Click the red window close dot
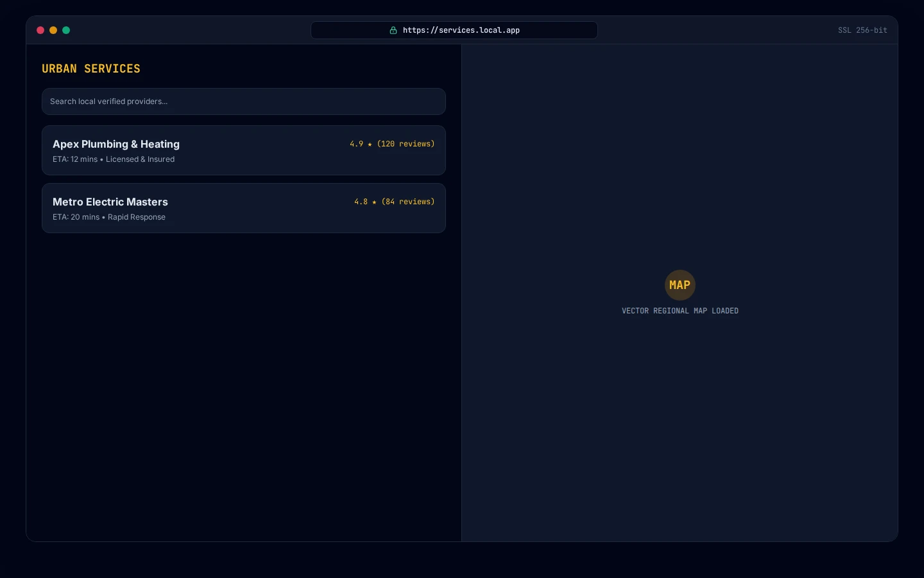This screenshot has height=578, width=924. coord(40,30)
